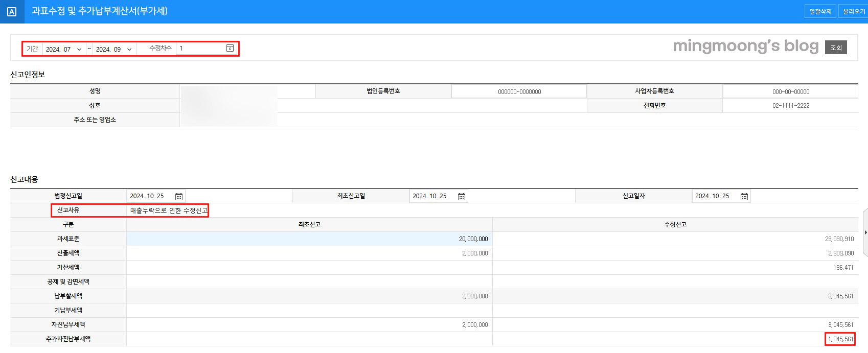Select 최초신고 산출세액 value 2,000,000
The height and width of the screenshot is (353, 868).
pyautogui.click(x=475, y=253)
